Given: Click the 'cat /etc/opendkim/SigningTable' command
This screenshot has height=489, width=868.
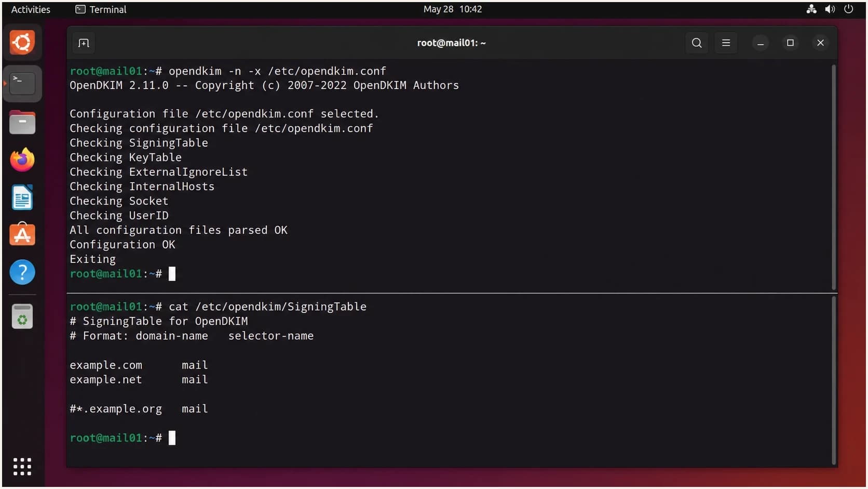Looking at the screenshot, I should click(267, 307).
